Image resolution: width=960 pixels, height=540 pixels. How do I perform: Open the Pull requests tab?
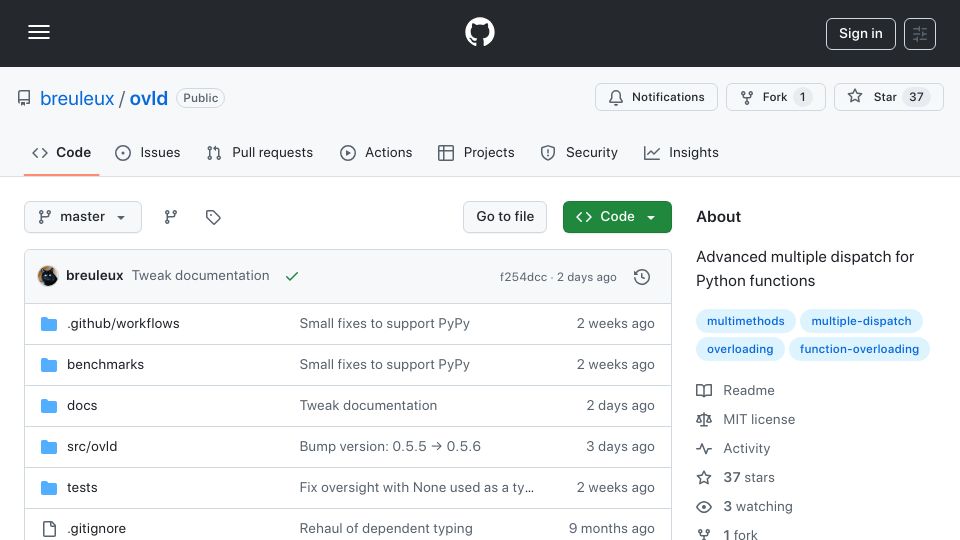pos(260,152)
